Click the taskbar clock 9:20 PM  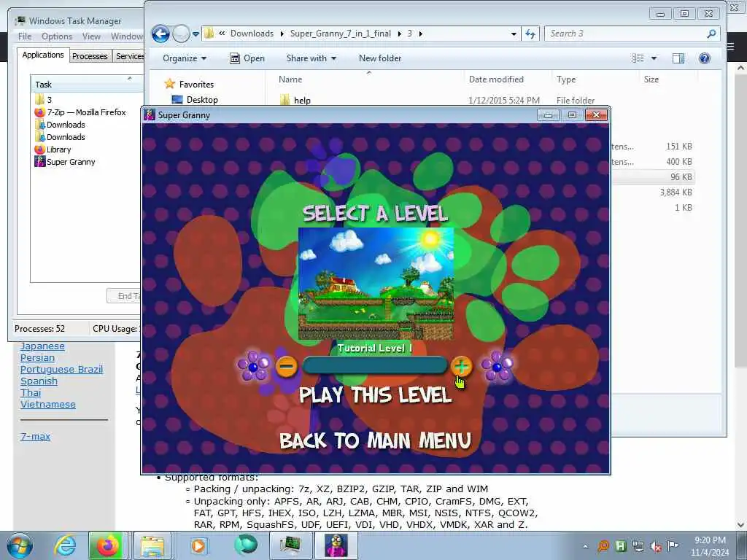click(x=710, y=540)
